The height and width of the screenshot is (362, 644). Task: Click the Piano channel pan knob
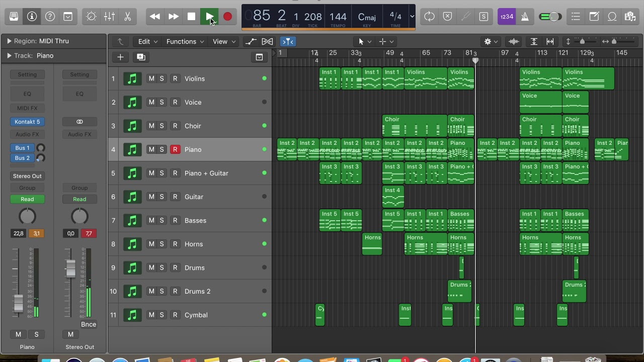pos(27,216)
